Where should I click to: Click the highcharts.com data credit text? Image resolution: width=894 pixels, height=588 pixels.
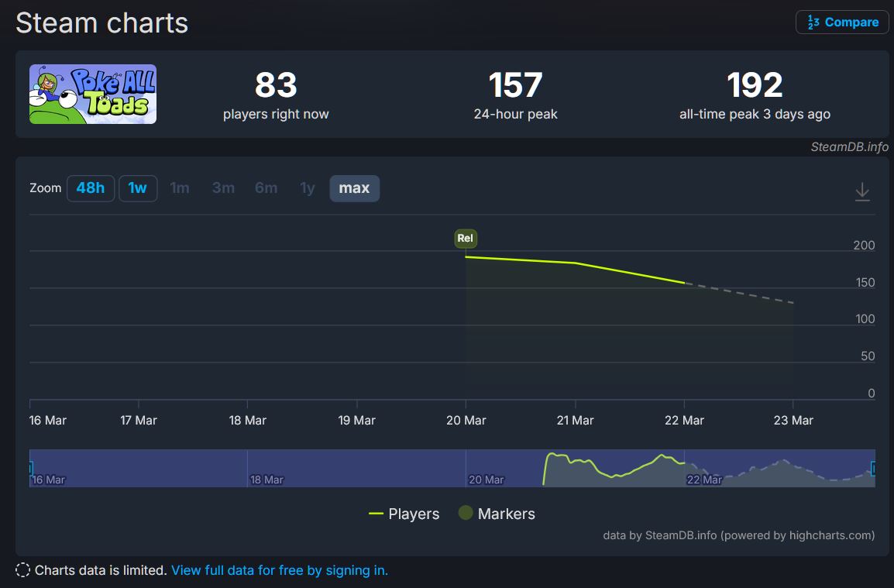pos(739,535)
